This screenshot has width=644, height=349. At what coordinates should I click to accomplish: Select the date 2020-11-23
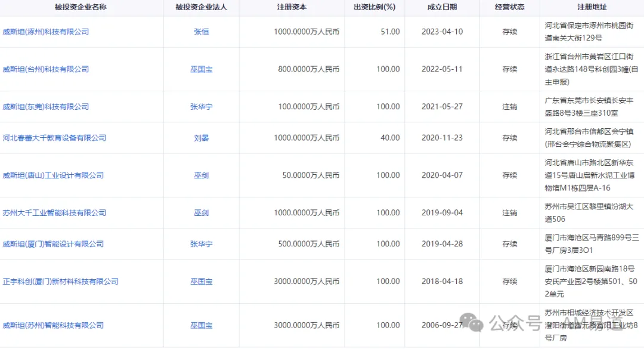coord(442,138)
